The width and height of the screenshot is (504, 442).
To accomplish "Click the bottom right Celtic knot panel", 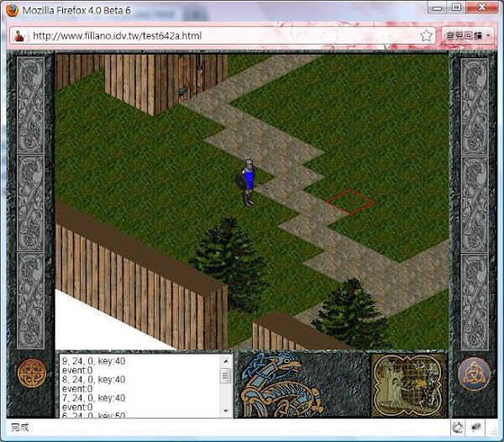I will [475, 303].
